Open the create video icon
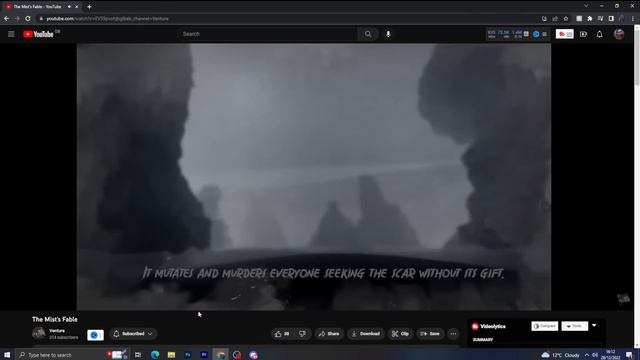 (x=583, y=34)
